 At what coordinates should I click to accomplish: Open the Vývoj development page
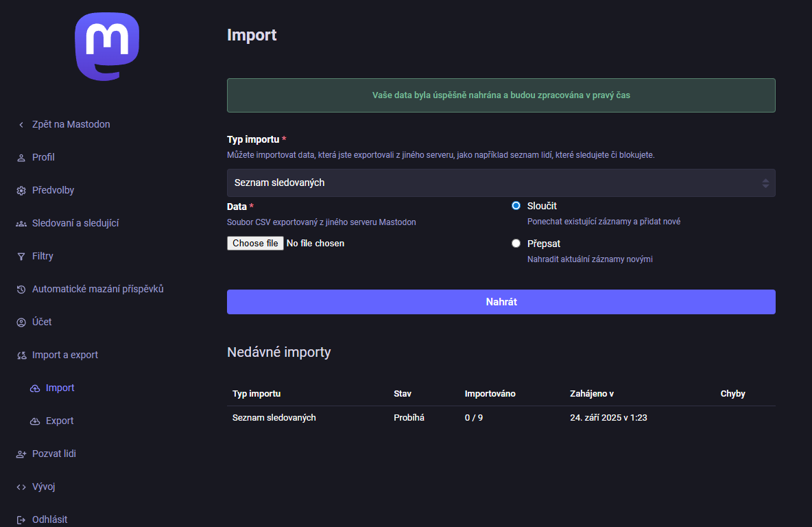(43, 487)
